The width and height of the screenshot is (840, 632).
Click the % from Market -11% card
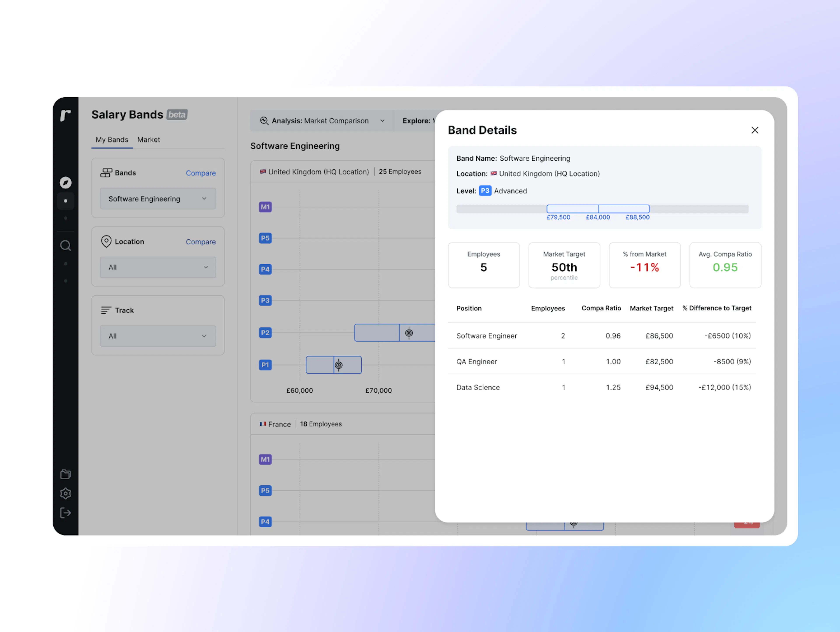pos(645,265)
